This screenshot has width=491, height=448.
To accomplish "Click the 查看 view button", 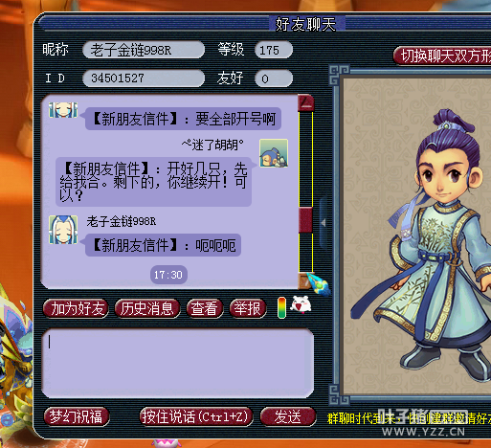I will (205, 308).
